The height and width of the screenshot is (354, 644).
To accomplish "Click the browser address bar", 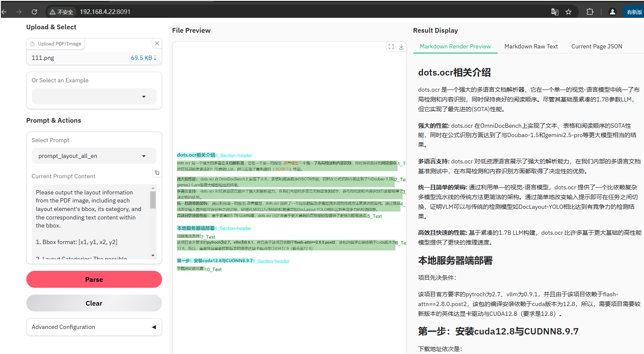I will tap(110, 11).
